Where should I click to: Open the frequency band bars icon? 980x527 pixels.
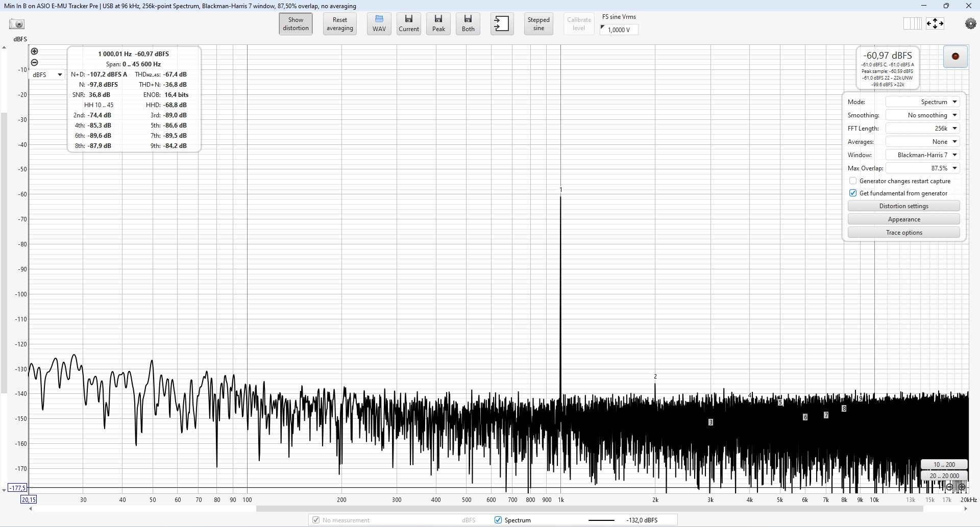(x=912, y=23)
